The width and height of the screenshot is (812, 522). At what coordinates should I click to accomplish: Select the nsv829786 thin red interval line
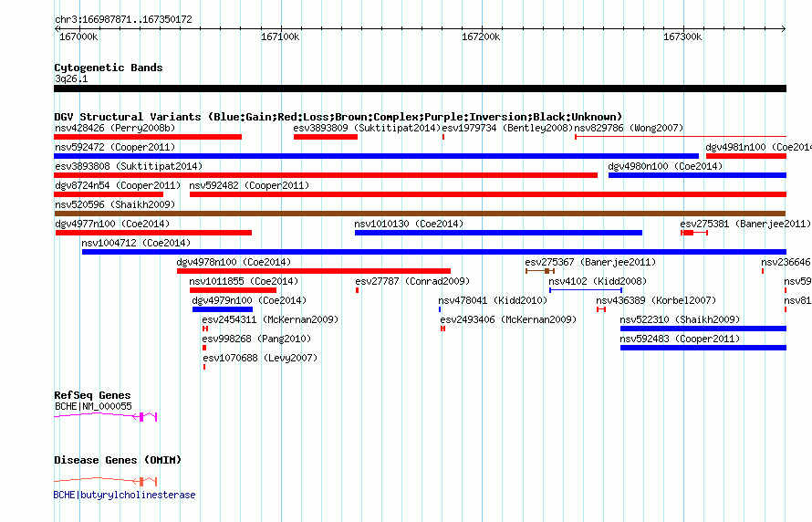(681, 137)
